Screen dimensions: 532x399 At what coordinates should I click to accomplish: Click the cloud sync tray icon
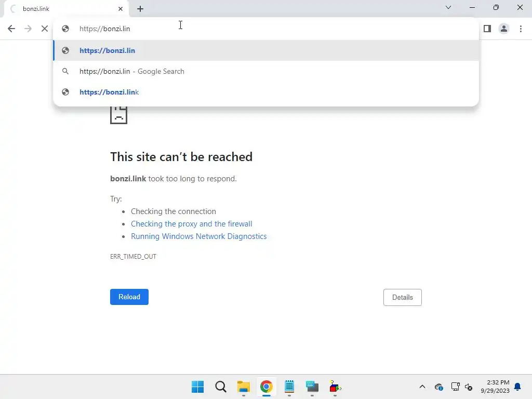[438, 387]
